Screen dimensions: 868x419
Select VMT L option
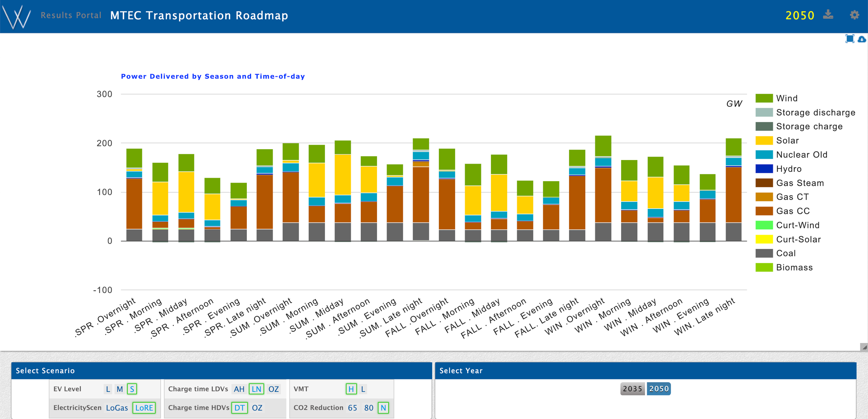363,389
